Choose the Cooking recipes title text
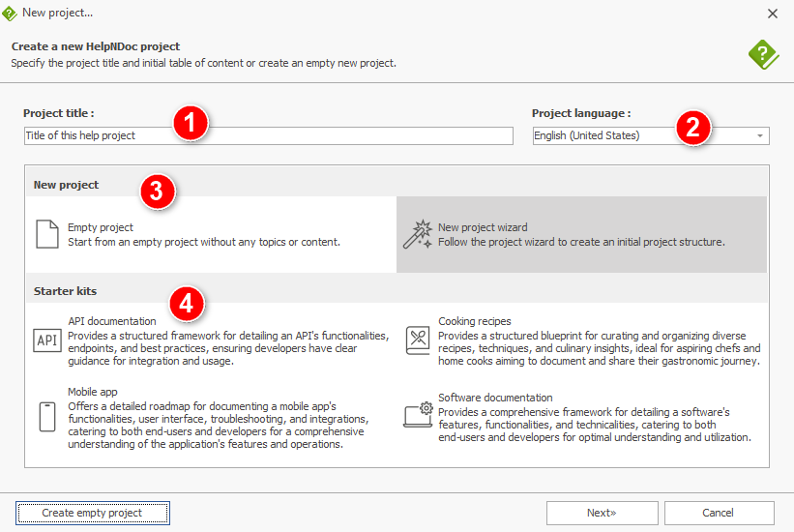794x532 pixels. click(475, 321)
